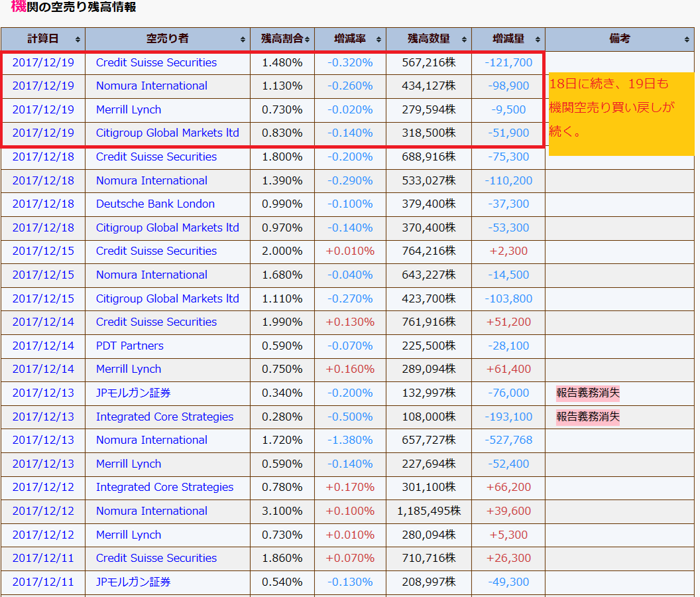Click the 増減率 column header
700x597 pixels.
pyautogui.click(x=351, y=39)
